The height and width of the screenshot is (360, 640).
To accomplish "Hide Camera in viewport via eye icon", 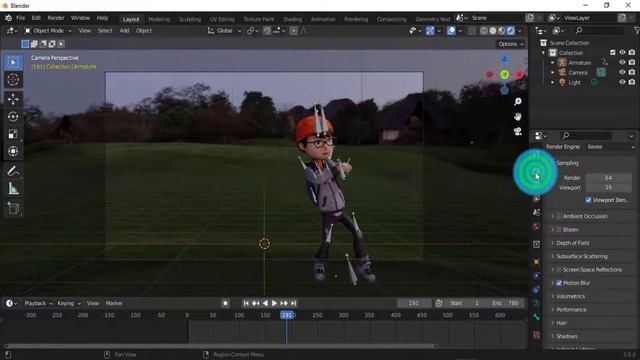I will pyautogui.click(x=622, y=72).
